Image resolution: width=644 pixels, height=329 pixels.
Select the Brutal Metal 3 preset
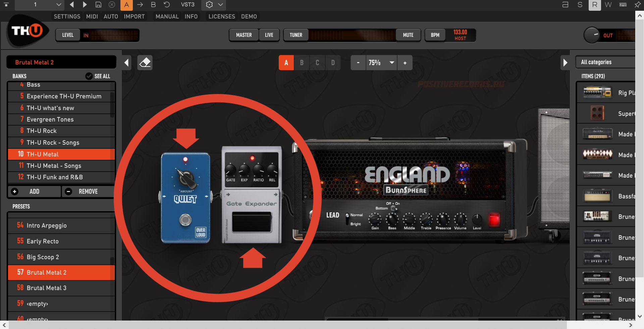pos(61,288)
